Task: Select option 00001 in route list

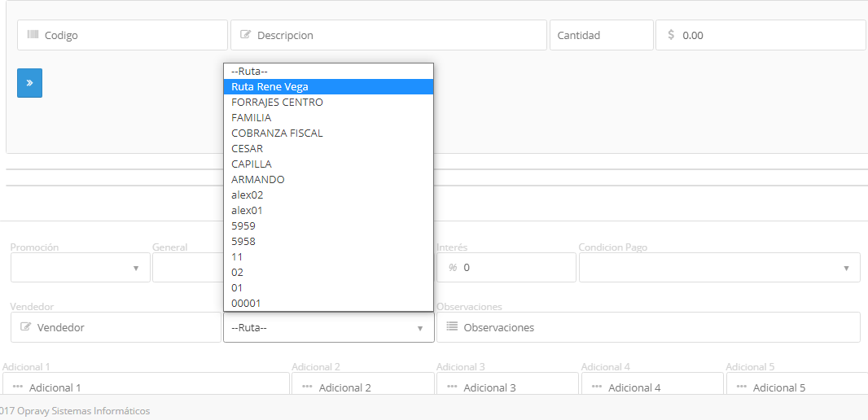Action: (328, 304)
